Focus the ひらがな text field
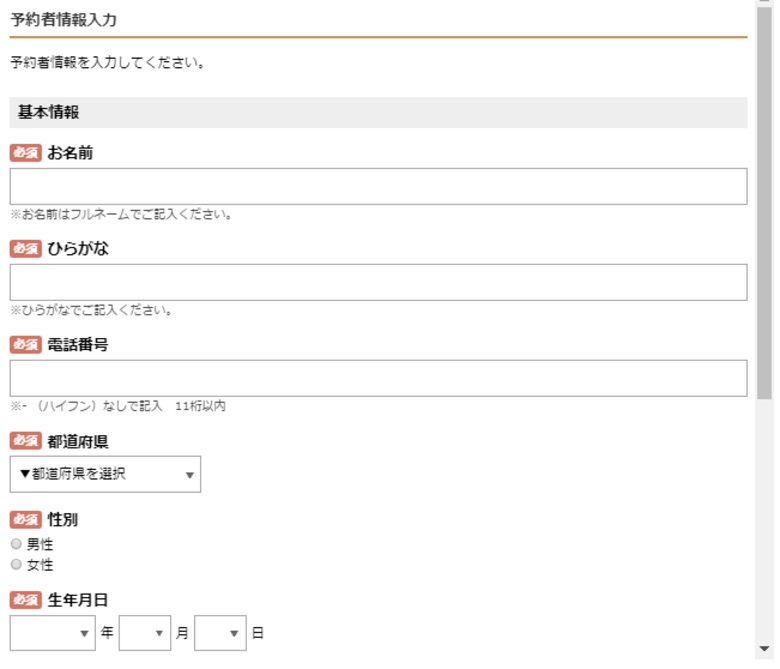Screen dimensions: 780x669 (378, 282)
